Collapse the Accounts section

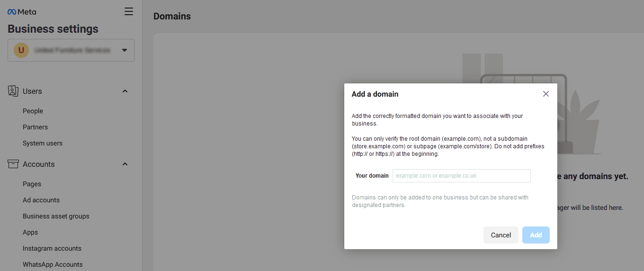click(x=125, y=164)
